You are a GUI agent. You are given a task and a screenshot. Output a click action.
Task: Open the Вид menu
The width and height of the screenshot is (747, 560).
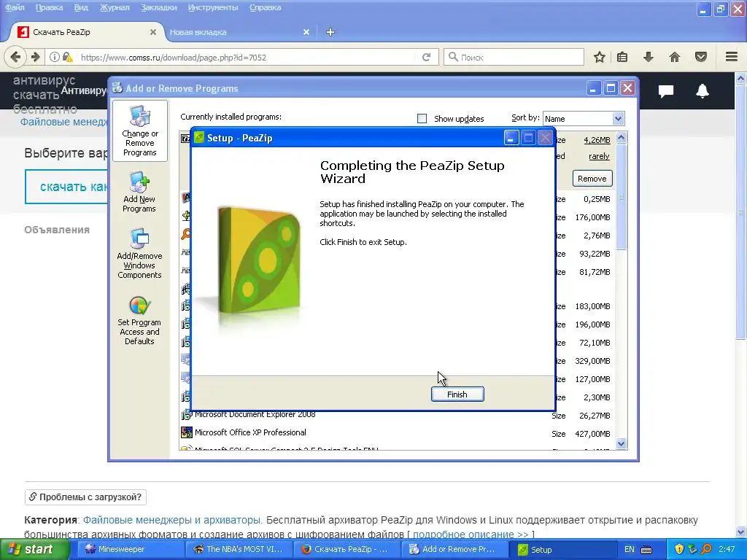[81, 7]
